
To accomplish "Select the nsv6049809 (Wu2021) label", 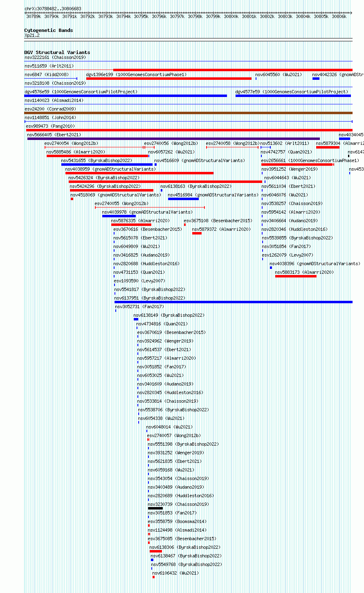I will [x=137, y=247].
